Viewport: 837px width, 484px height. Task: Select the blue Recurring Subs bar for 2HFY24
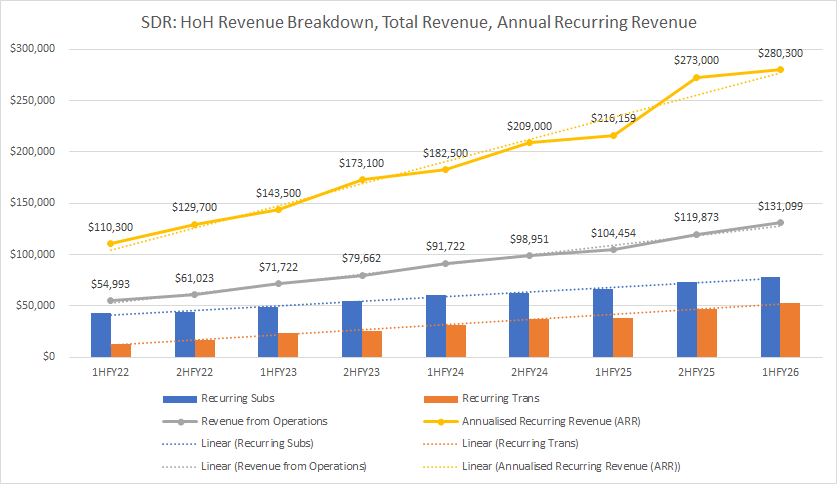tap(519, 325)
